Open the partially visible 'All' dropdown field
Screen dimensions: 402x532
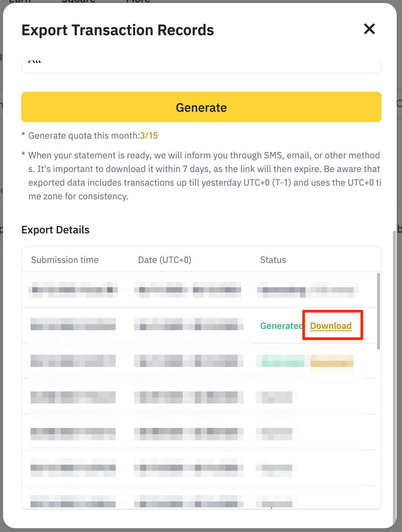coord(201,64)
